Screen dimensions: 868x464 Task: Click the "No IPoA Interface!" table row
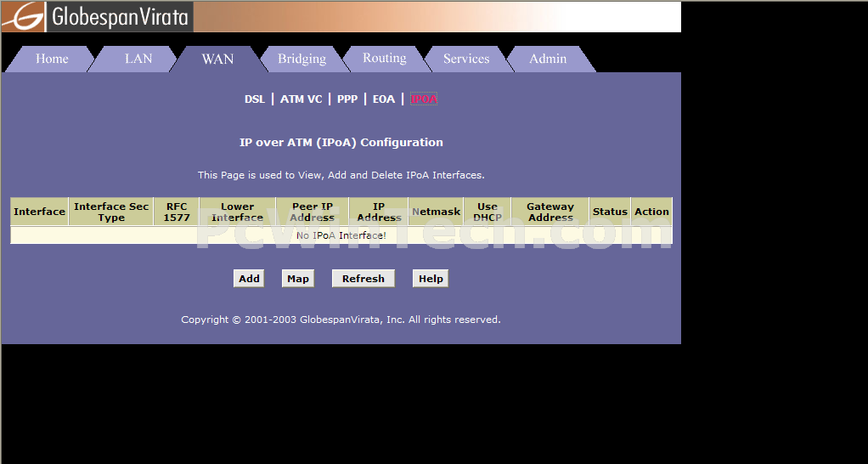[341, 235]
